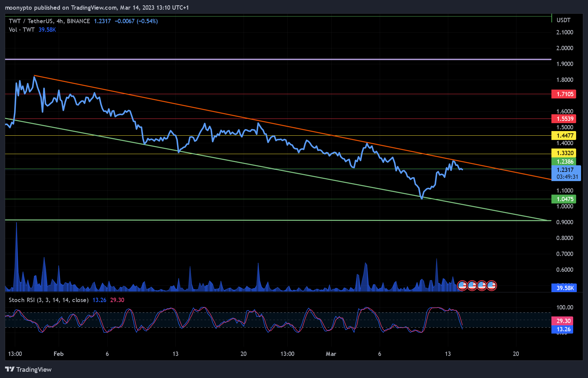
Task: Click the 0.7000 price axis tick
Action: tap(565, 254)
